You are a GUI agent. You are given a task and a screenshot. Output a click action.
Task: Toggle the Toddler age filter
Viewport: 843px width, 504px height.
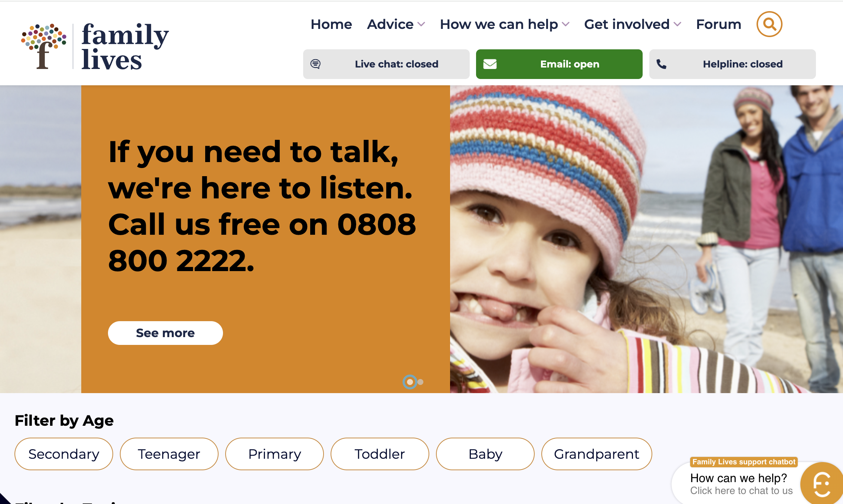380,454
